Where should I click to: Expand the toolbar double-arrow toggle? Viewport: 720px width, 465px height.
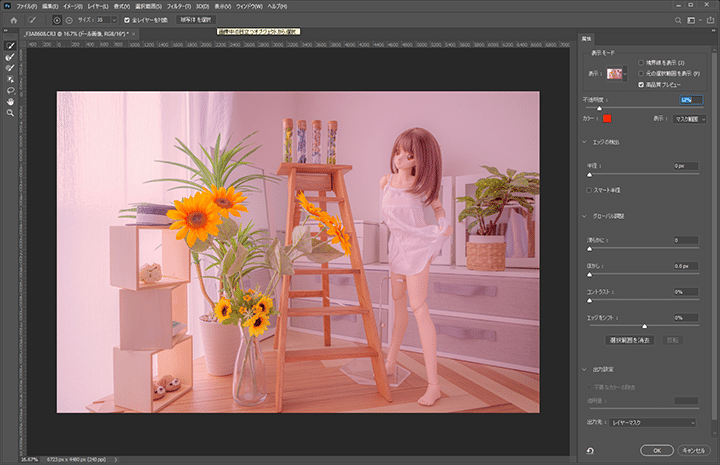point(6,31)
